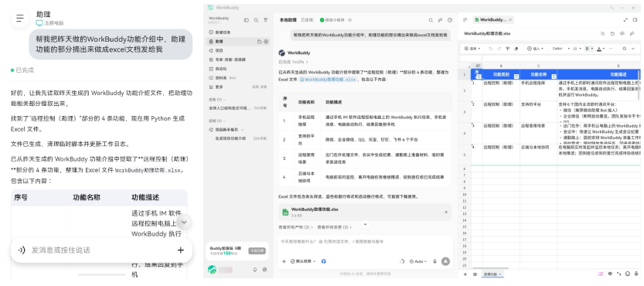Open the 菜单 dropdown in the spreadsheet toolbar

[472, 49]
